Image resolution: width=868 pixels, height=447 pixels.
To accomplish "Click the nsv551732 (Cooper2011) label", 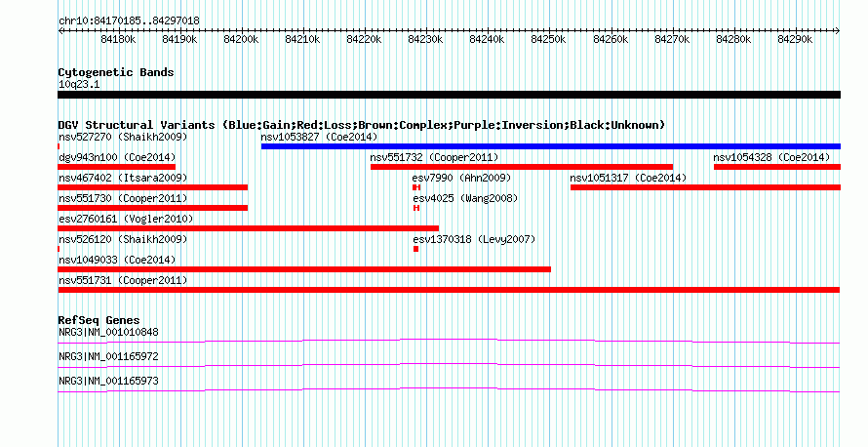I will point(435,157).
